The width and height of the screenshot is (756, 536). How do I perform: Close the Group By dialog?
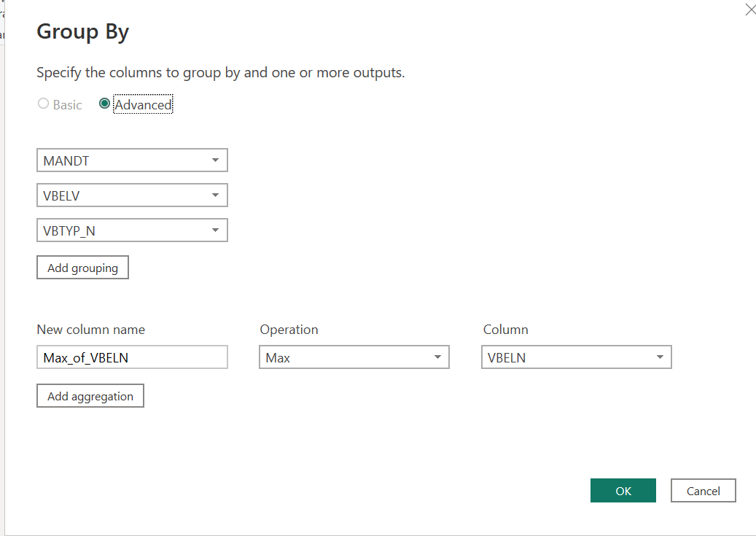point(750,9)
